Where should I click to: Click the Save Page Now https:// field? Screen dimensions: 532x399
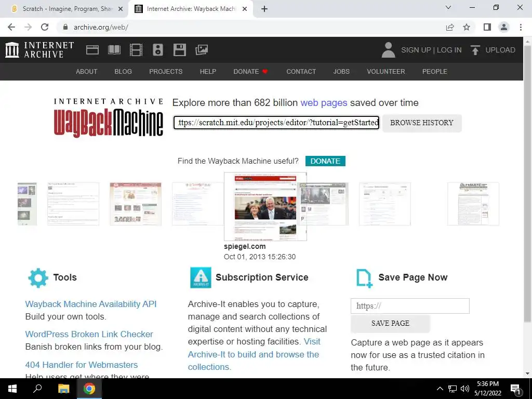click(410, 306)
